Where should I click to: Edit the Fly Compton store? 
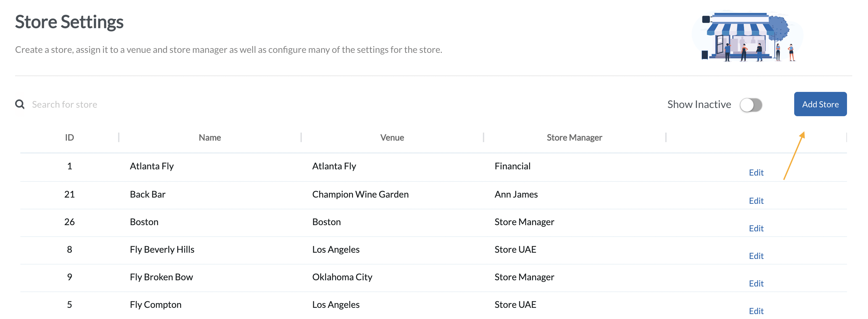click(756, 311)
